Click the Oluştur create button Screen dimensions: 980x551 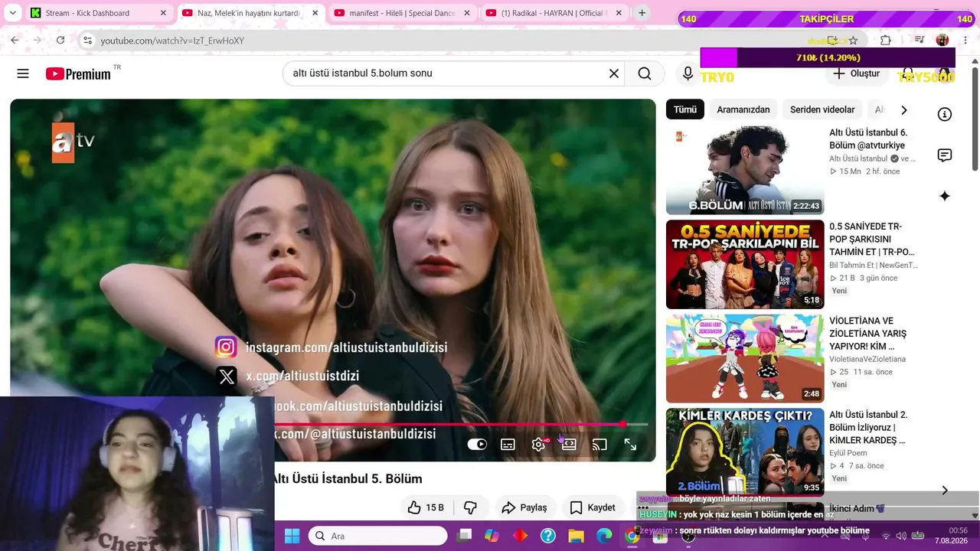click(857, 73)
